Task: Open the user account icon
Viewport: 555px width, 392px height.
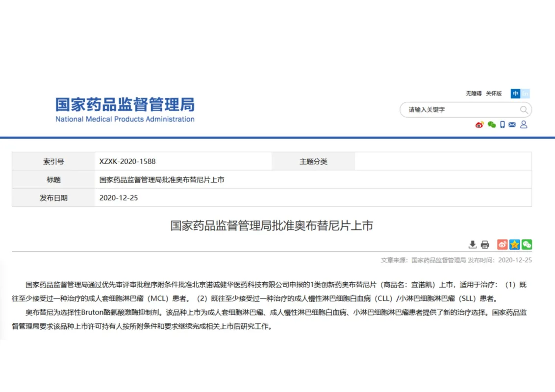Action: (x=524, y=125)
